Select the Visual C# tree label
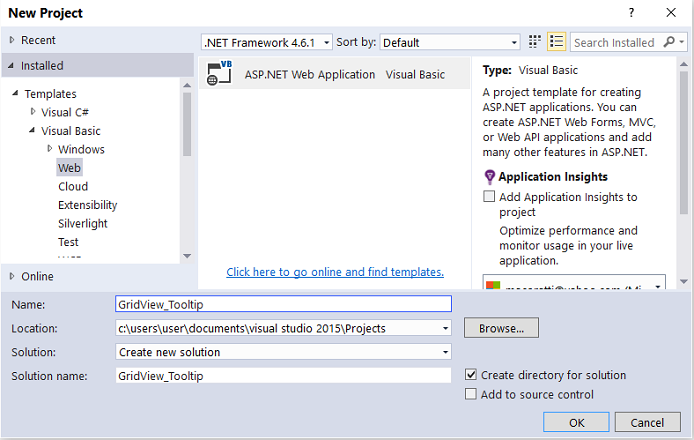Image resolution: width=694 pixels, height=440 pixels. click(65, 112)
